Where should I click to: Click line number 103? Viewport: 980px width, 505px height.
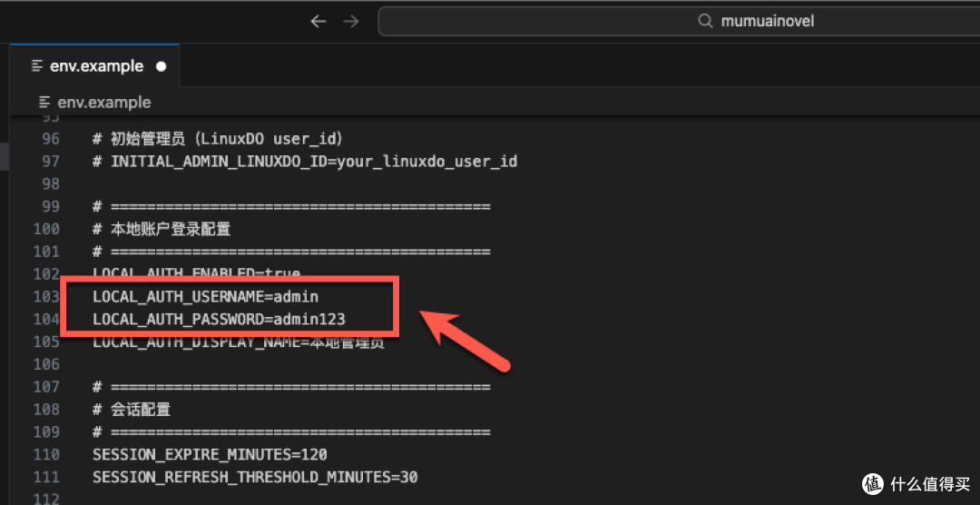tap(47, 297)
